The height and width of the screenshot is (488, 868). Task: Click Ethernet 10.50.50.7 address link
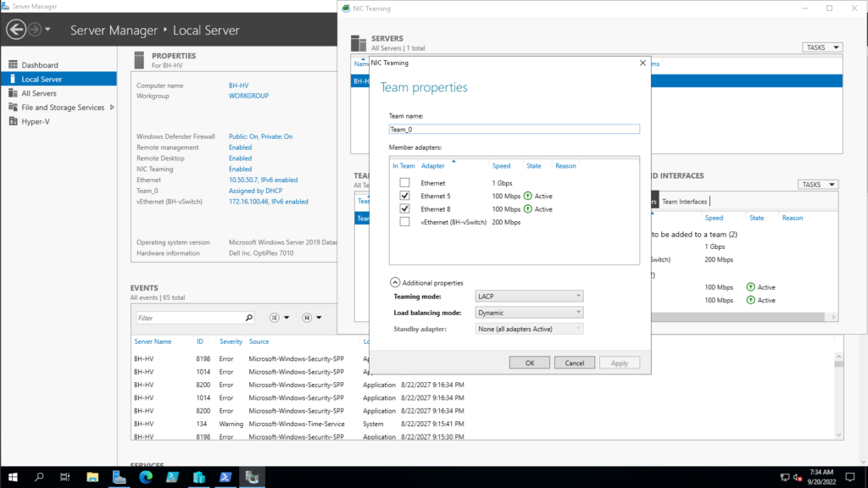tap(263, 180)
